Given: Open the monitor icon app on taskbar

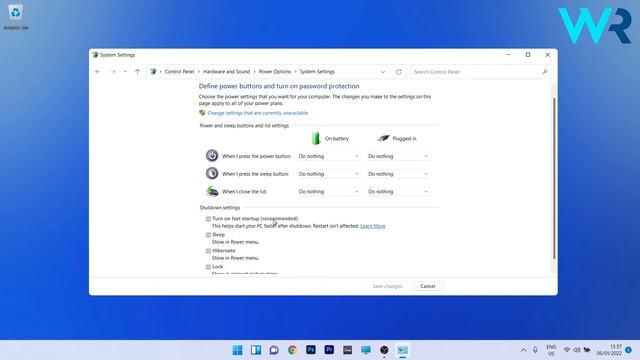Looking at the screenshot, I should pos(366,350).
